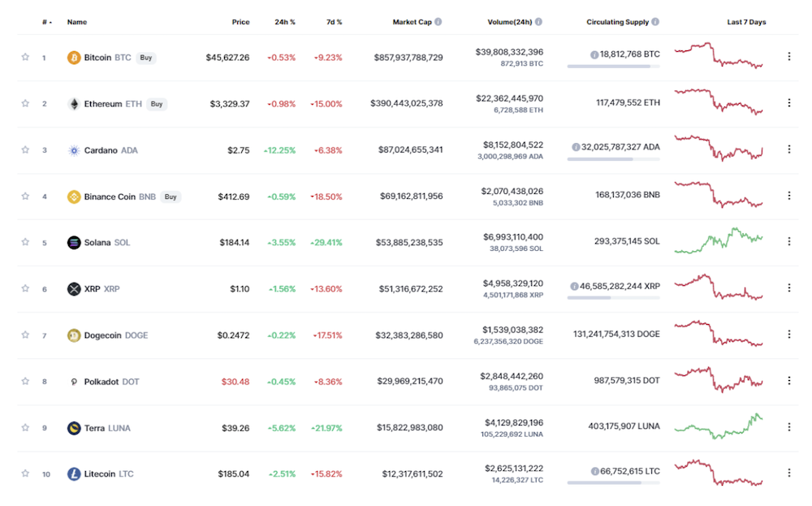Click the Last 7 Days column header
The width and height of the screenshot is (812, 506).
pos(746,22)
